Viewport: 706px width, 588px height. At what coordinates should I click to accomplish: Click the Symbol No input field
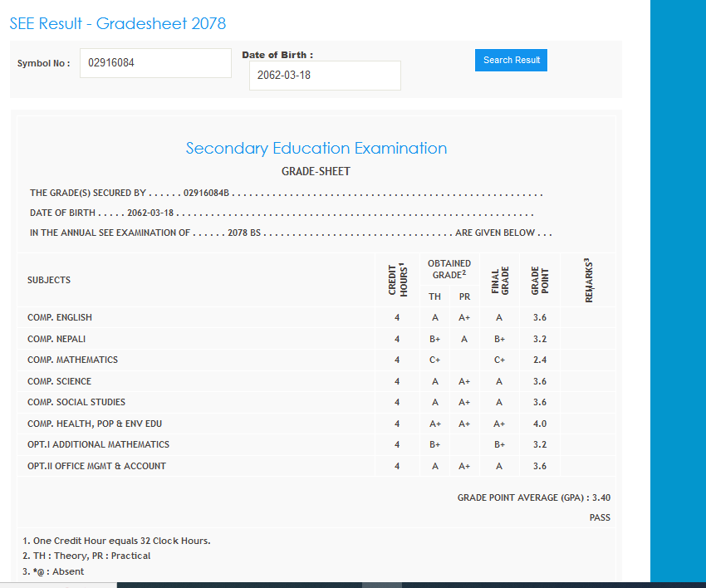pyautogui.click(x=155, y=63)
